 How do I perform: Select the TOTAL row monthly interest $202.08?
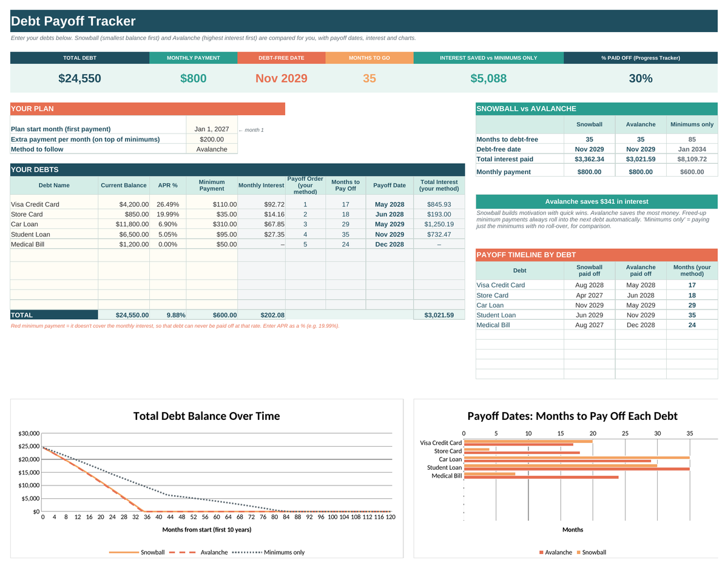click(x=261, y=315)
